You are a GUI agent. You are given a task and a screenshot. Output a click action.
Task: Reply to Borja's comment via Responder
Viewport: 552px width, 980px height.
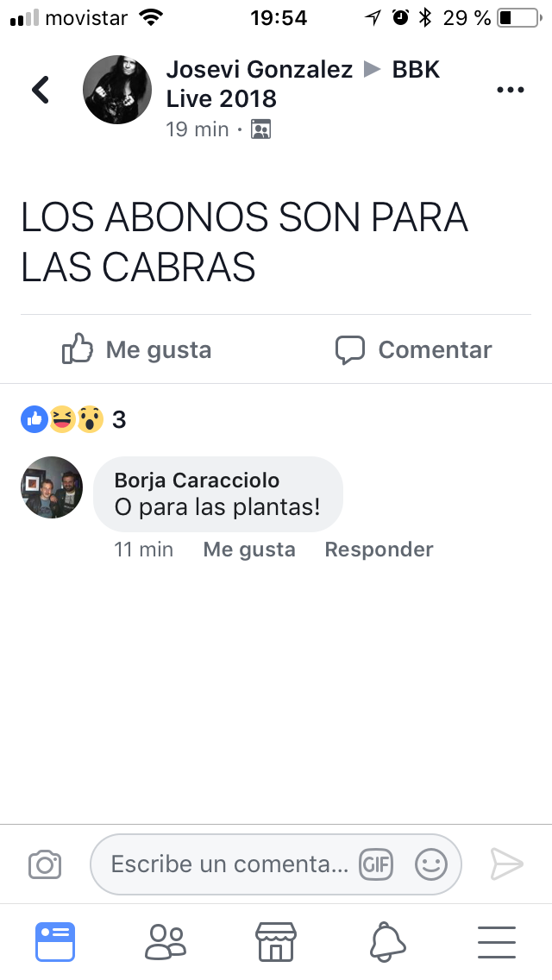point(379,550)
